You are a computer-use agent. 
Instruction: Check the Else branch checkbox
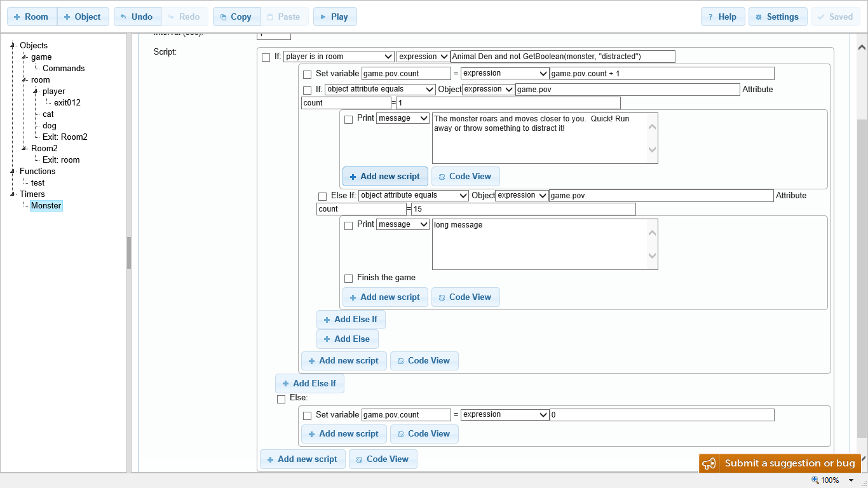[x=281, y=399]
